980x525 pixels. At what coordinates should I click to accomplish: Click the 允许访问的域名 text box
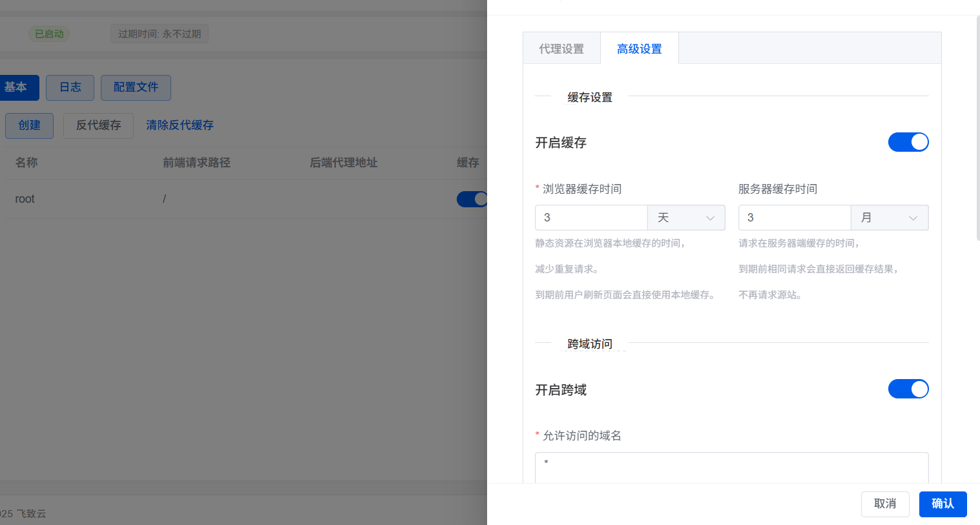pyautogui.click(x=731, y=467)
